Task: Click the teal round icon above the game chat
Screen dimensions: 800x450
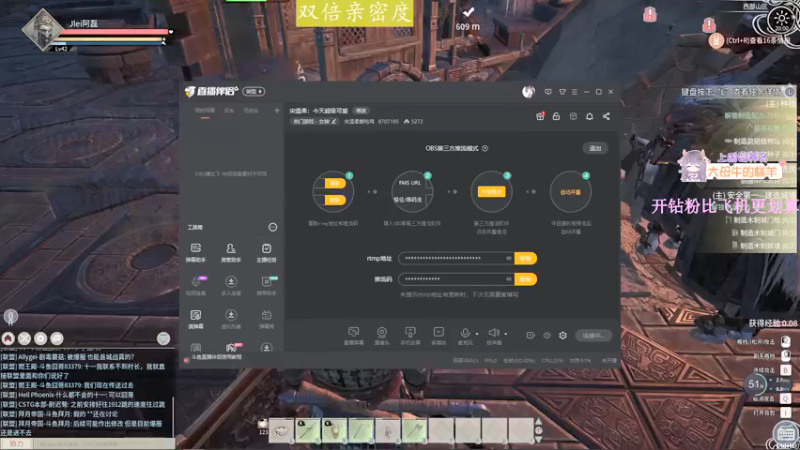Action: click(163, 338)
